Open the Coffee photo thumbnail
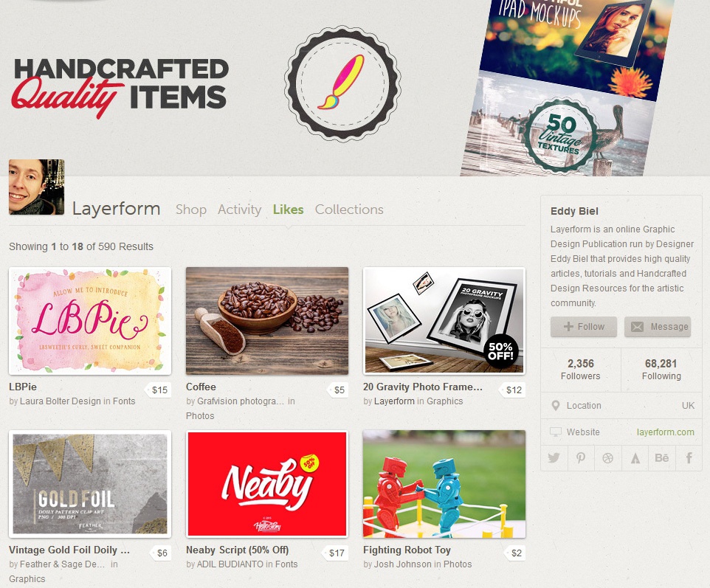Screen dimensions: 710x588 (267, 321)
